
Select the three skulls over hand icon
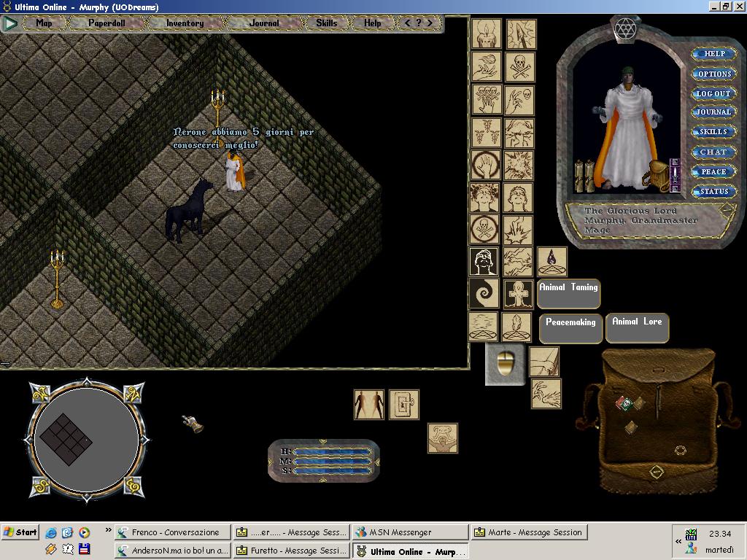point(486,100)
